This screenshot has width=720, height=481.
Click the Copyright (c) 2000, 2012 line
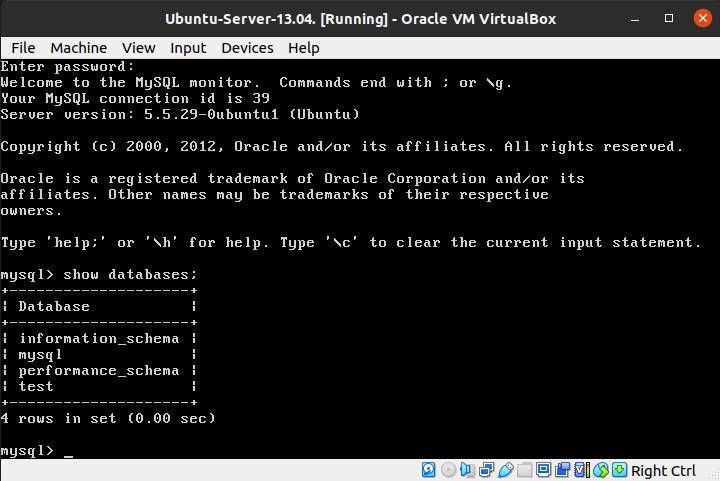[342, 146]
